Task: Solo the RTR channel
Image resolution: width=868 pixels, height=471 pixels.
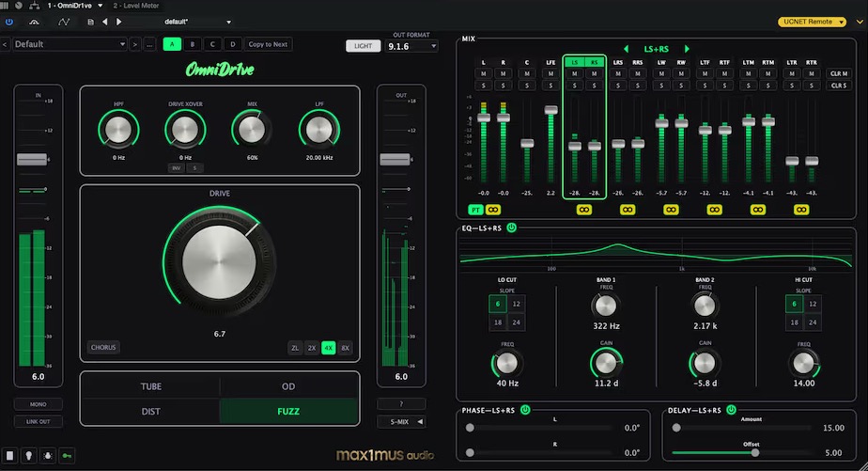Action: pos(812,86)
